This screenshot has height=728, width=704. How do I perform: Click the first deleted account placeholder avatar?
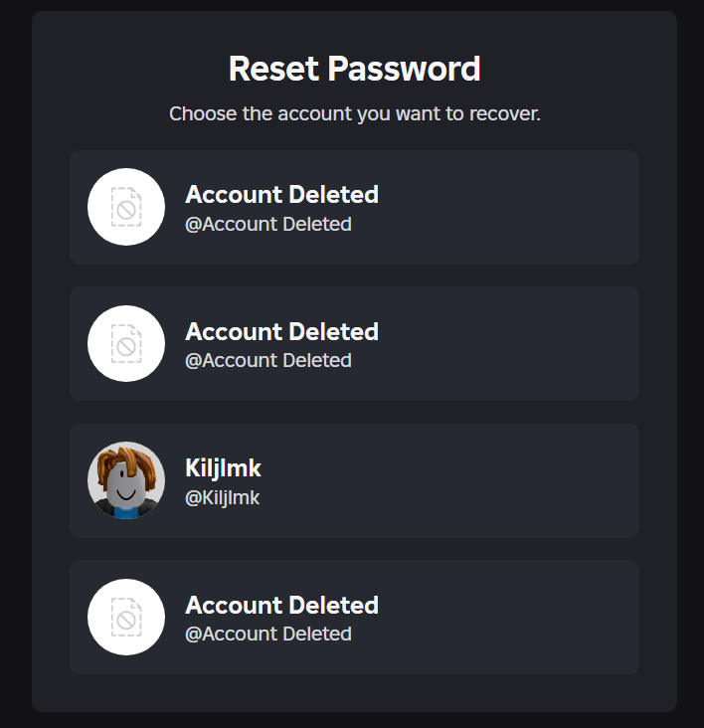click(x=126, y=207)
